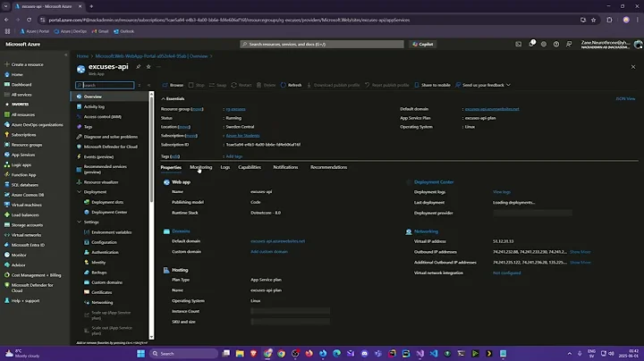Open Windows Start button
This screenshot has width=644, height=361.
[141, 354]
